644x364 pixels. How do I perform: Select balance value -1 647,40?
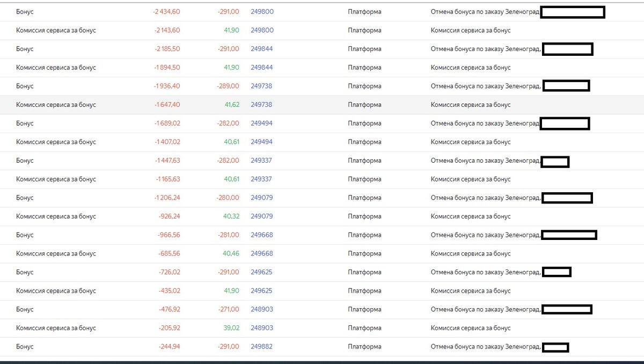tap(167, 105)
